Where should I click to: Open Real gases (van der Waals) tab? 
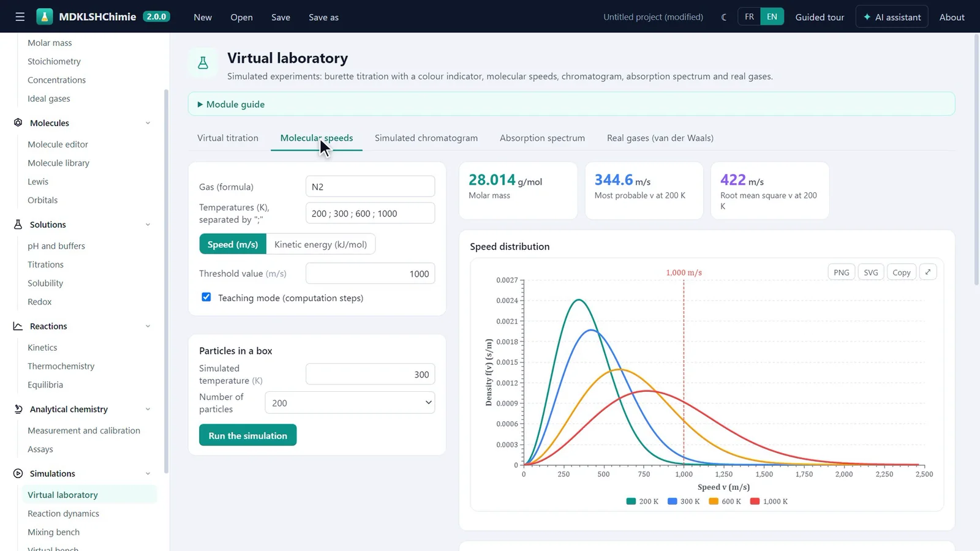660,138
